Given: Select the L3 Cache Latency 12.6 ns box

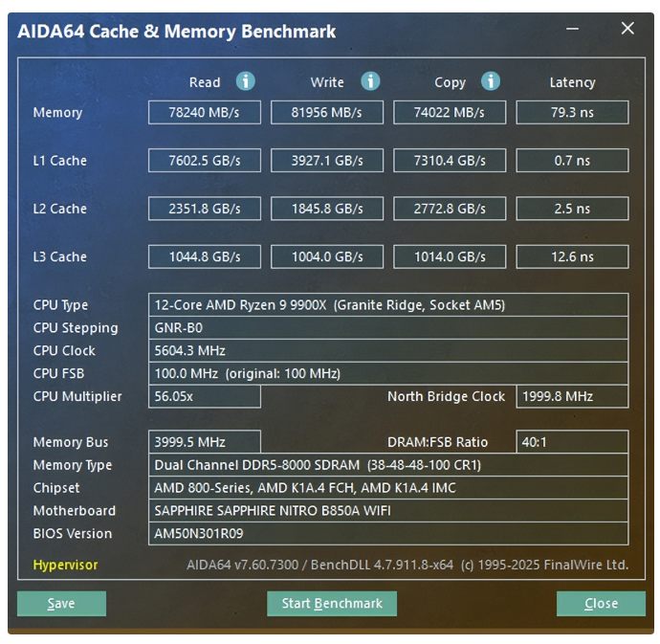Looking at the screenshot, I should tap(572, 256).
